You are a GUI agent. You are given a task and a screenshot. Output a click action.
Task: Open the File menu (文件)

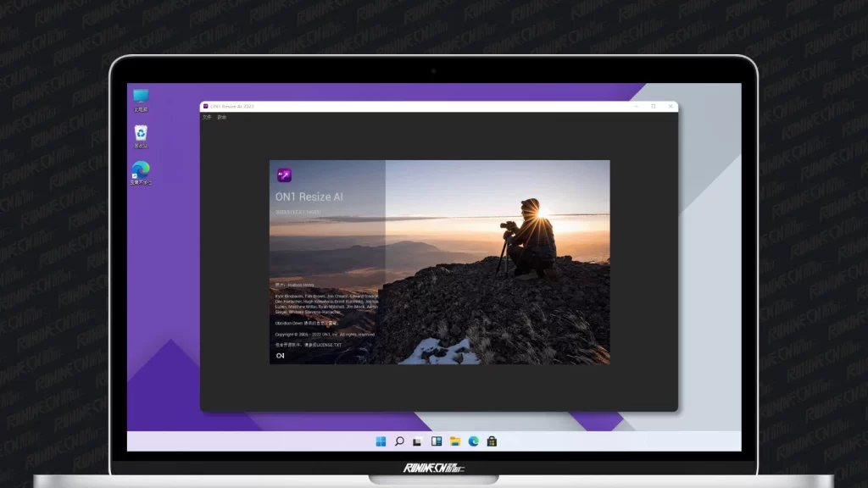click(206, 117)
